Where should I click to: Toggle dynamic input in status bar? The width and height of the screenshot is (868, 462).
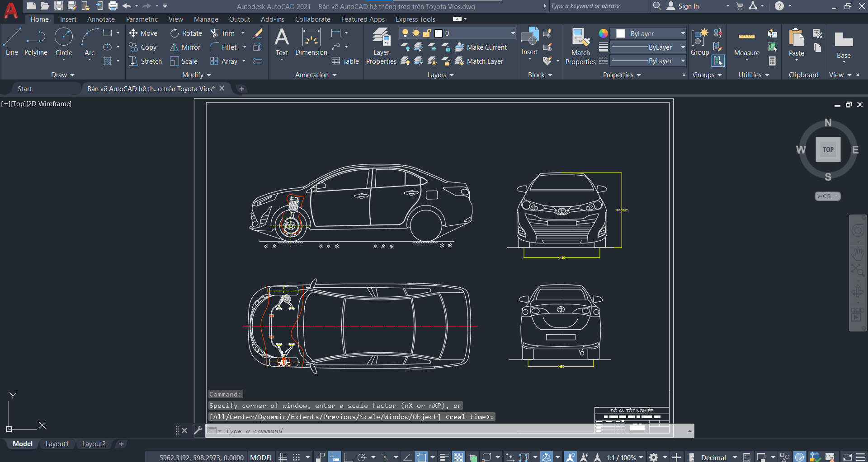tap(334, 457)
